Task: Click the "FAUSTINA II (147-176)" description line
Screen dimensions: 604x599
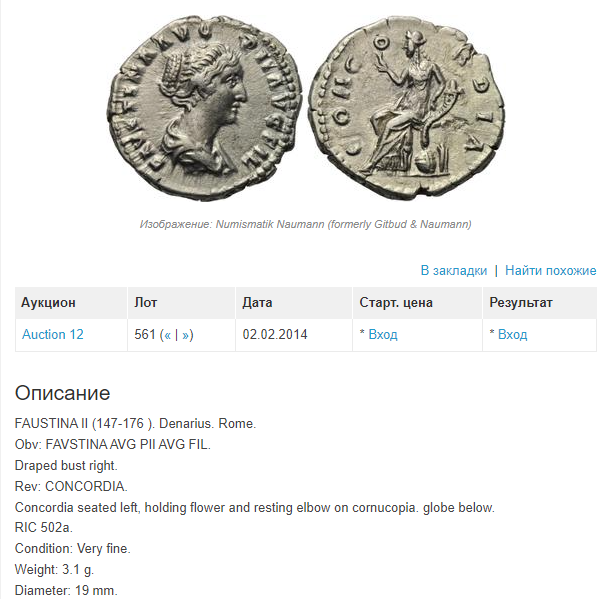Action: pos(135,423)
